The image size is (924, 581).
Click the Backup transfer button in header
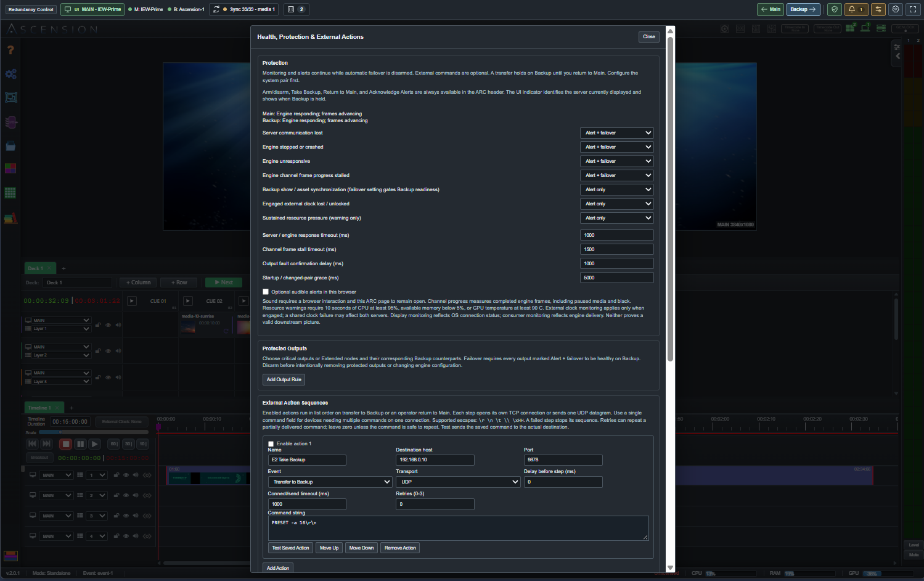coord(803,9)
